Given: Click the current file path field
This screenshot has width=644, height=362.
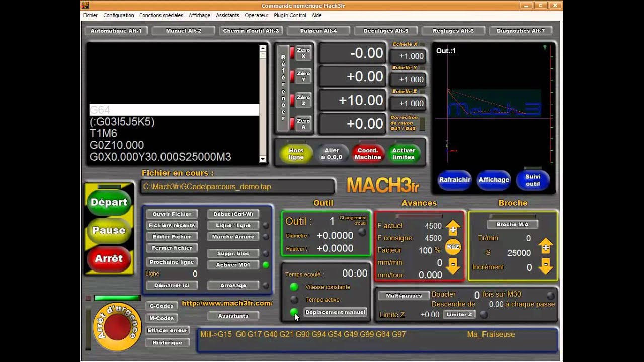Looking at the screenshot, I should coord(237,187).
